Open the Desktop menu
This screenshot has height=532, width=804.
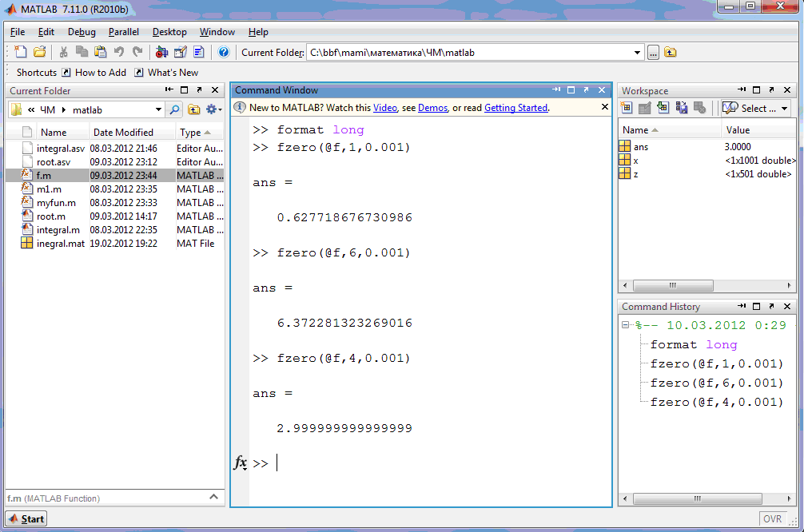[169, 32]
